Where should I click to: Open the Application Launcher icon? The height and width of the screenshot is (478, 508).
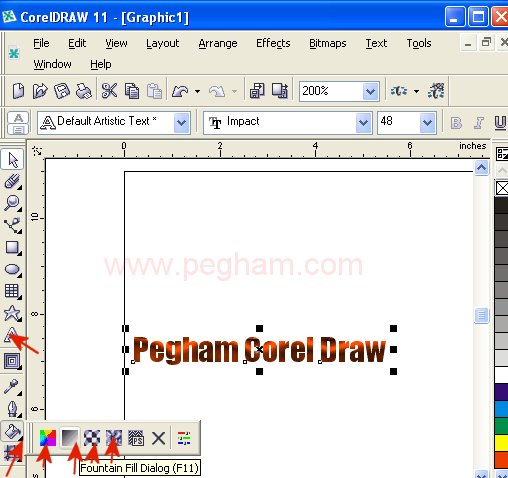[398, 91]
